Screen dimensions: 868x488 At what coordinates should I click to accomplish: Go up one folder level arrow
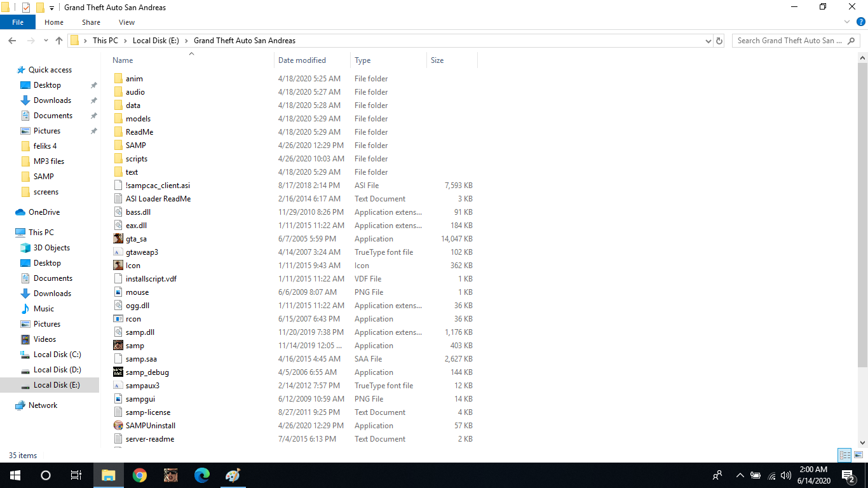coord(59,41)
